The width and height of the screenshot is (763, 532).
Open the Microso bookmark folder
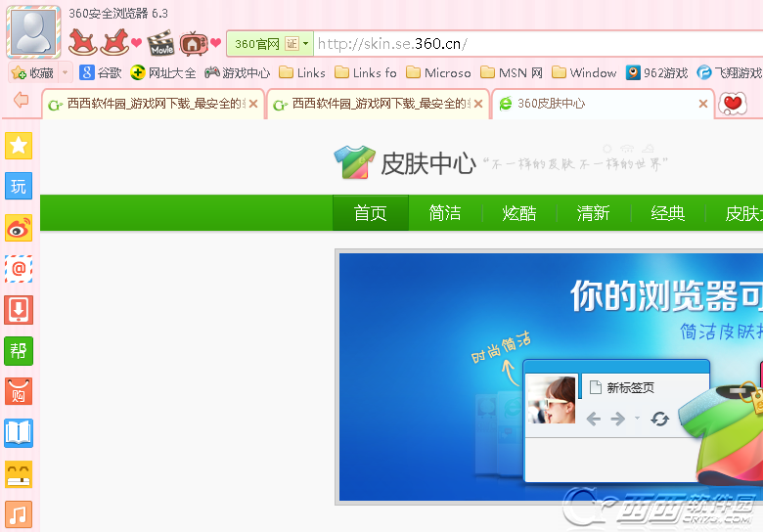438,73
